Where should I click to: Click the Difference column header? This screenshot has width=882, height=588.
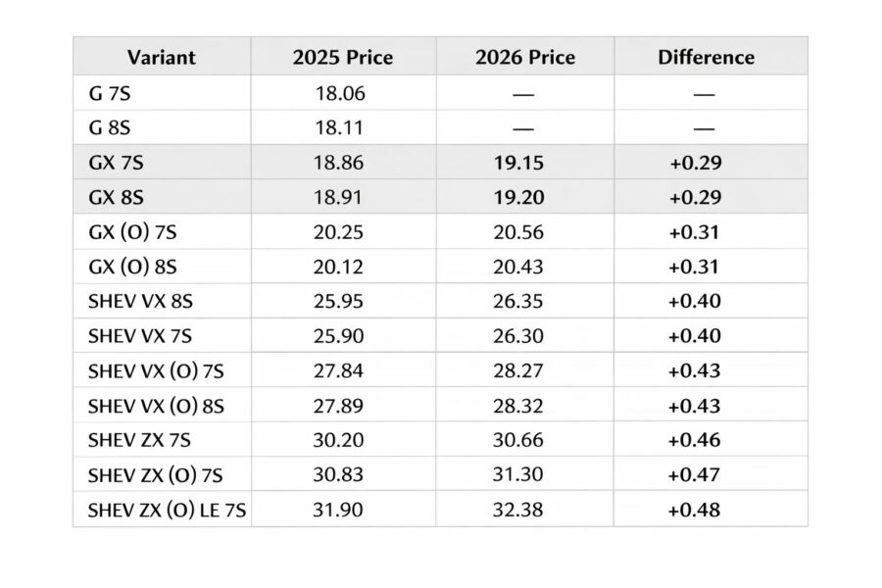click(706, 57)
